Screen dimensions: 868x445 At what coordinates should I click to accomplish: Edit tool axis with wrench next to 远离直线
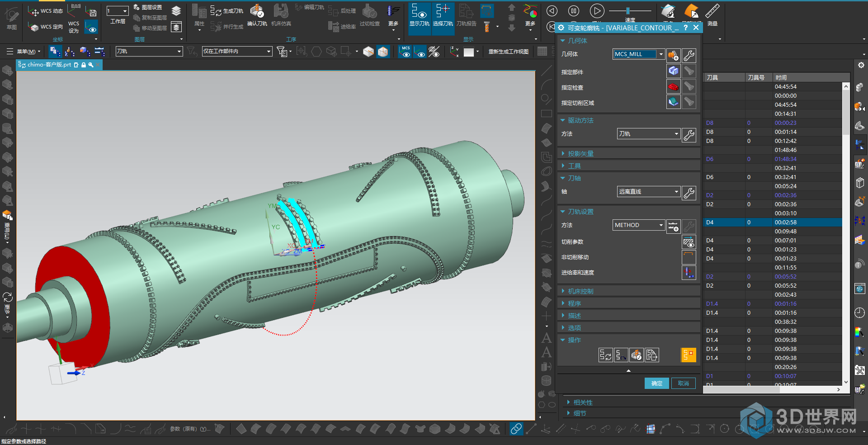click(689, 193)
